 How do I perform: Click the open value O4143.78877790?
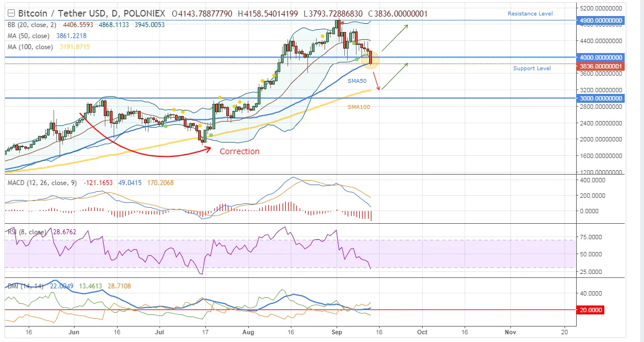(203, 14)
